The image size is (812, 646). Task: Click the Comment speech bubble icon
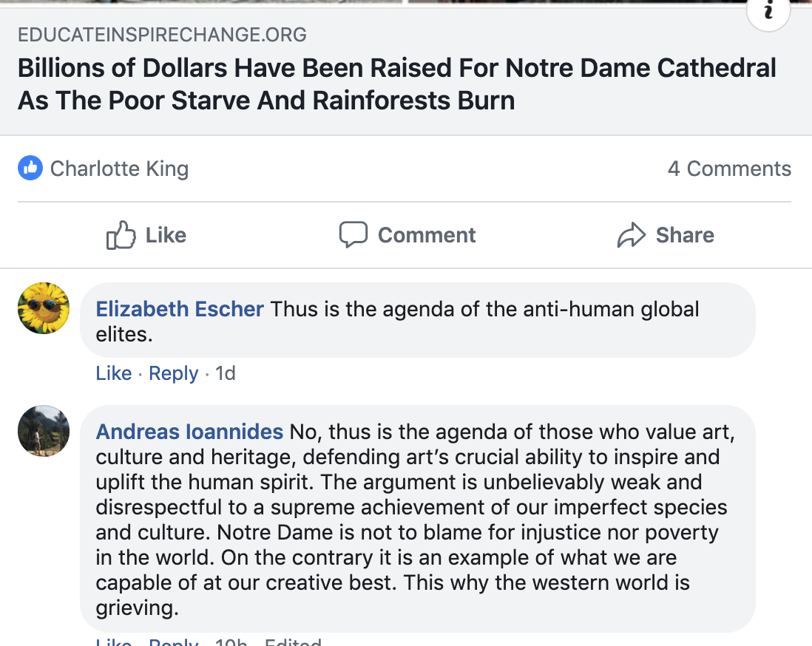(353, 235)
